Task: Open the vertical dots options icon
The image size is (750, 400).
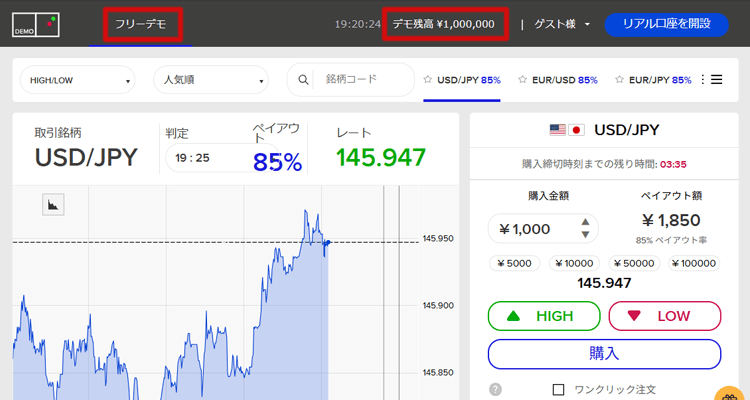Action: [702, 79]
